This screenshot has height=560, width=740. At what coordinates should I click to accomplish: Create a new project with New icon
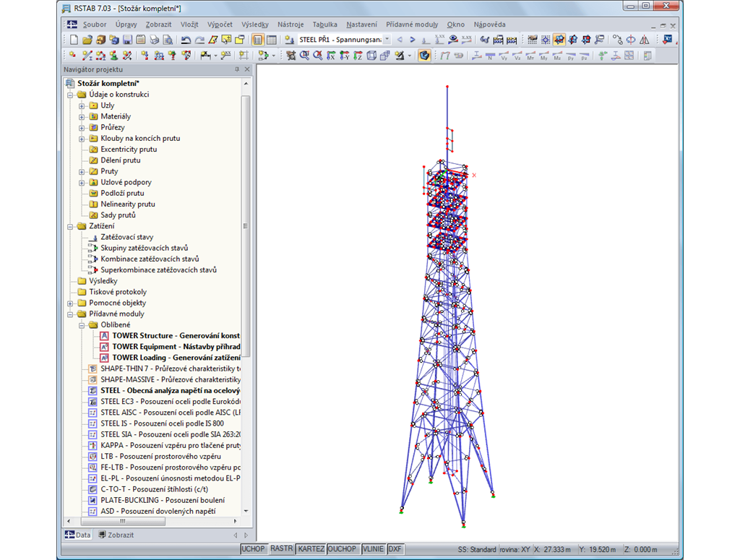pyautogui.click(x=73, y=40)
